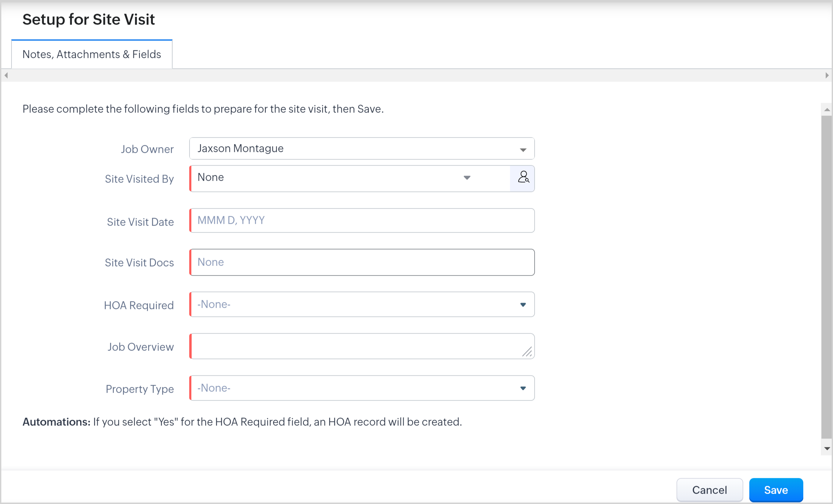Click the Jaxson Montague value in Job Owner
833x504 pixels.
[x=240, y=148]
